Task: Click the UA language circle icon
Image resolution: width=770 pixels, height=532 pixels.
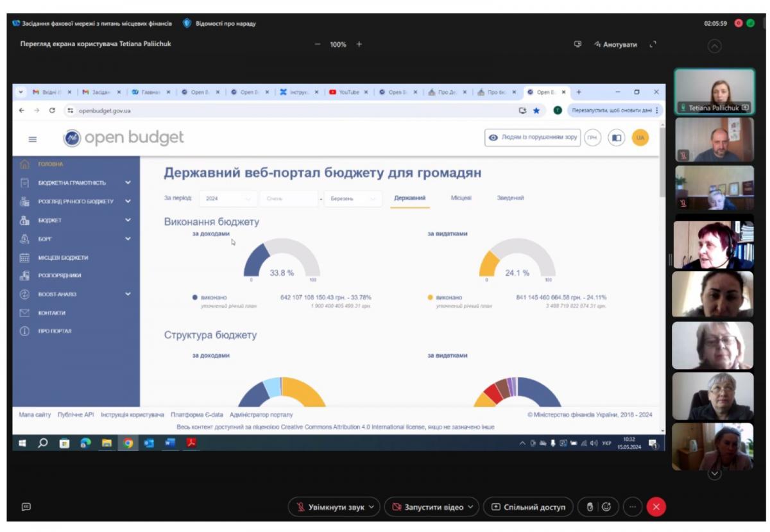Action: [640, 138]
